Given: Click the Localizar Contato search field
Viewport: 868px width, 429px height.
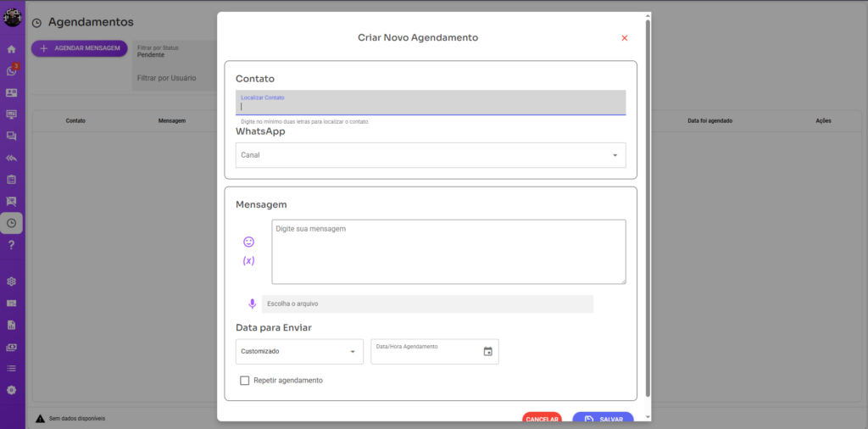Looking at the screenshot, I should [431, 106].
